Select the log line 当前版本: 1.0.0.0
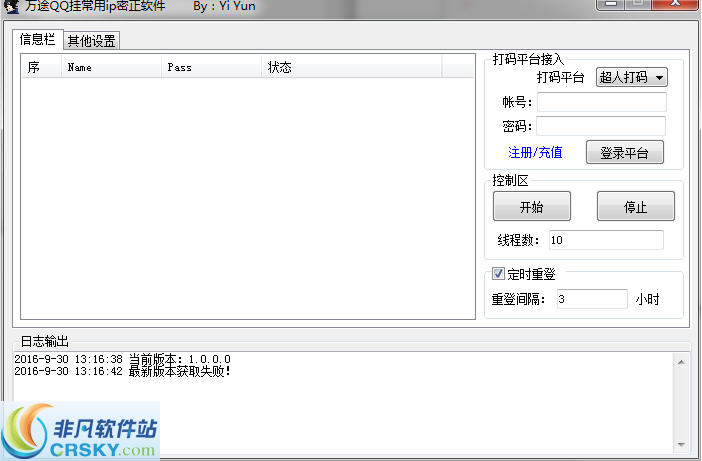 pyautogui.click(x=122, y=359)
